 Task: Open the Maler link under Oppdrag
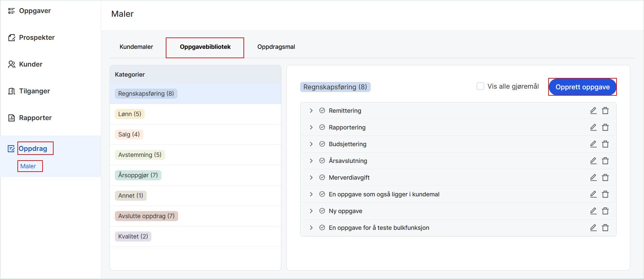click(28, 166)
